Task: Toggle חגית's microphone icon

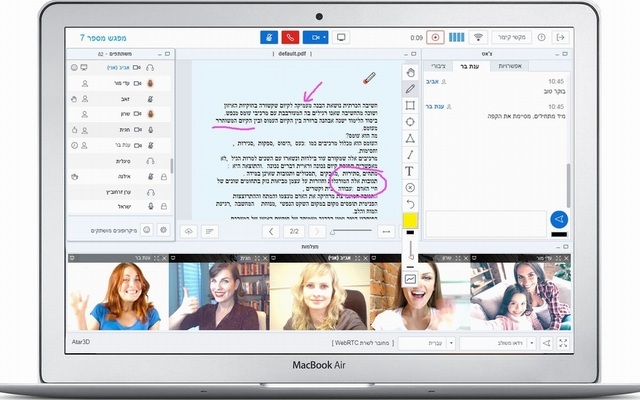Action: tap(151, 129)
